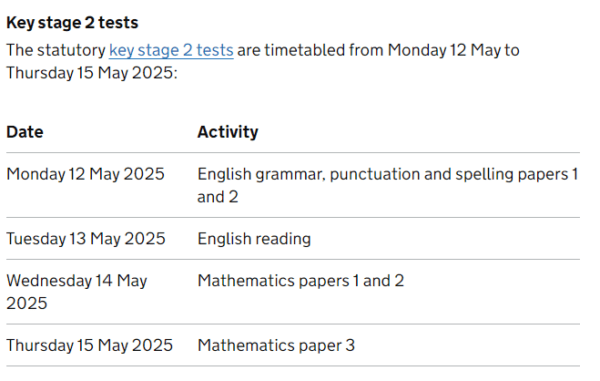Screen dimensions: 600x381
Task: Click the word 'statutory' in the intro sentence
Action: (71, 50)
